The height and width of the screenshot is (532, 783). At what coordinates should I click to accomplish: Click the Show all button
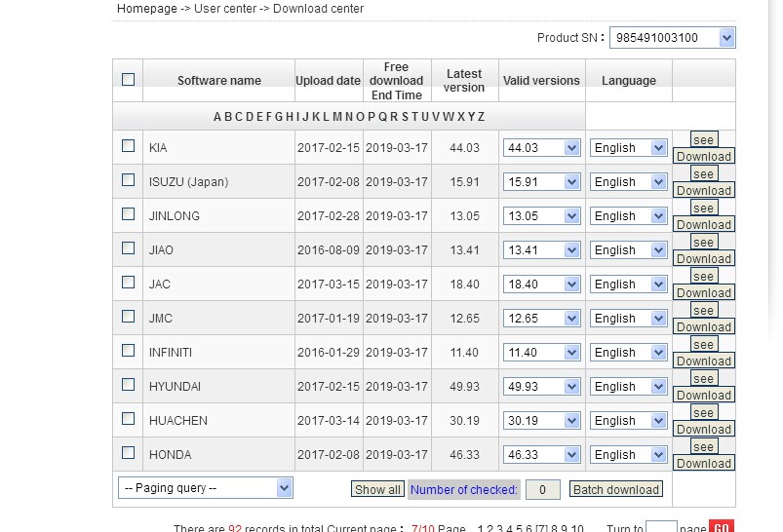tap(377, 489)
